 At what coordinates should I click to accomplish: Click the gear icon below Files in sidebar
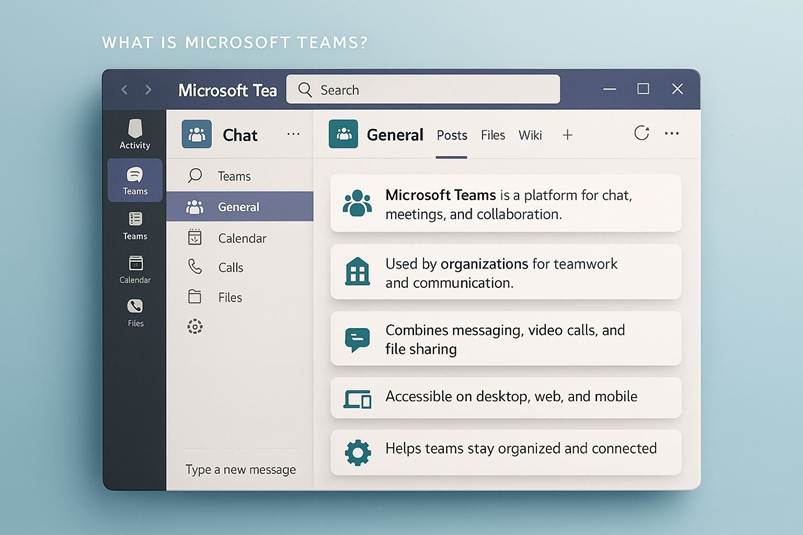(x=195, y=326)
